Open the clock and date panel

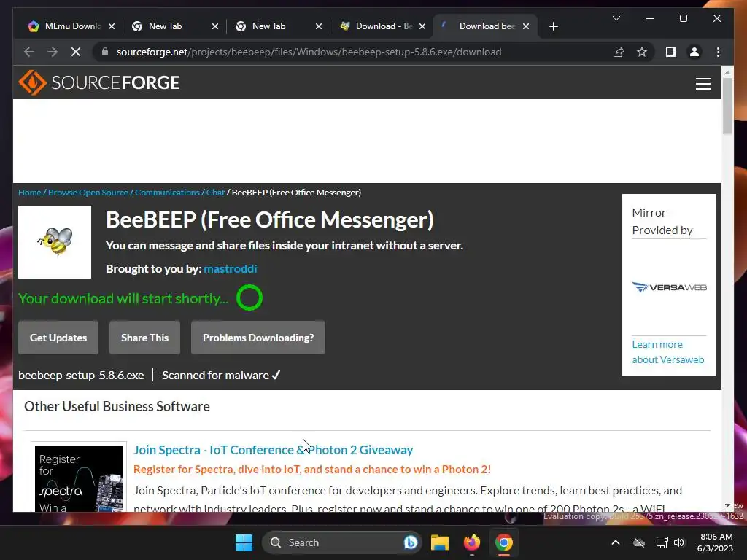[715, 542]
